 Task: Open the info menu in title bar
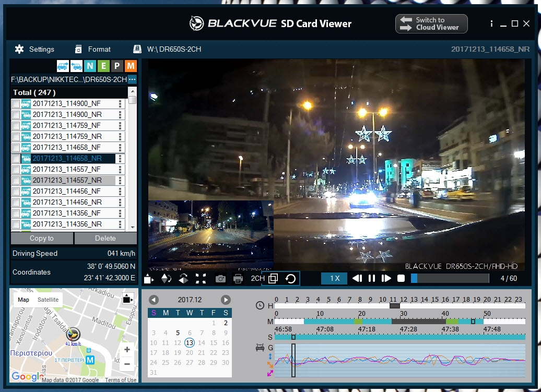[492, 23]
